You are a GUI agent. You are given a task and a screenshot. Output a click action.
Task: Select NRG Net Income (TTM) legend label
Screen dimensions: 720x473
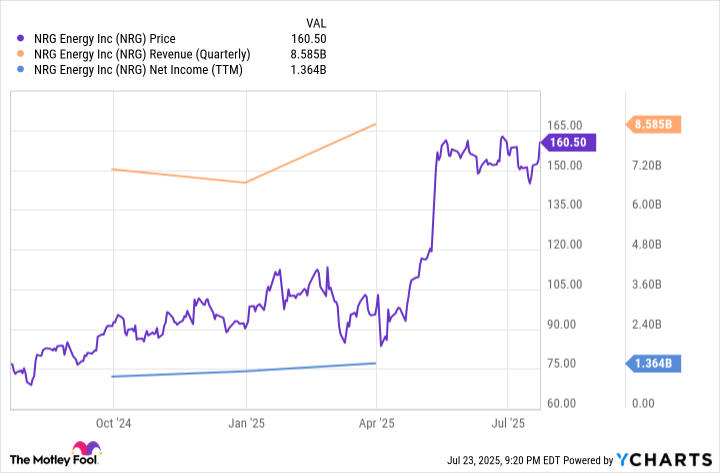[x=138, y=70]
